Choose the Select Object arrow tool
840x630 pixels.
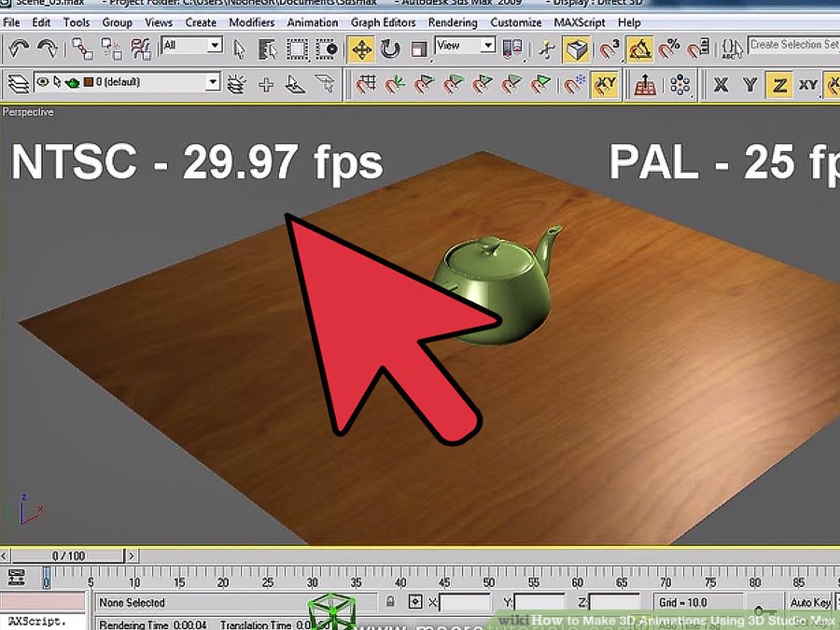(240, 48)
